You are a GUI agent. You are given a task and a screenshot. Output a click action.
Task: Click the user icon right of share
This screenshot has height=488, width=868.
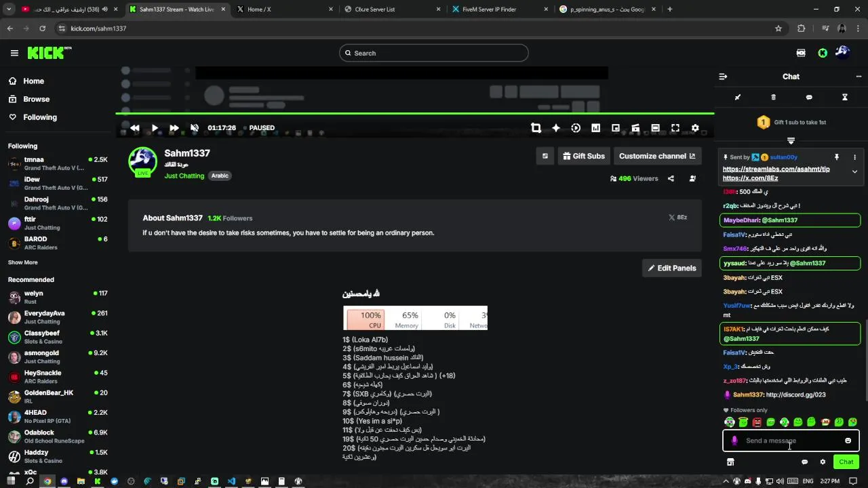pyautogui.click(x=692, y=179)
